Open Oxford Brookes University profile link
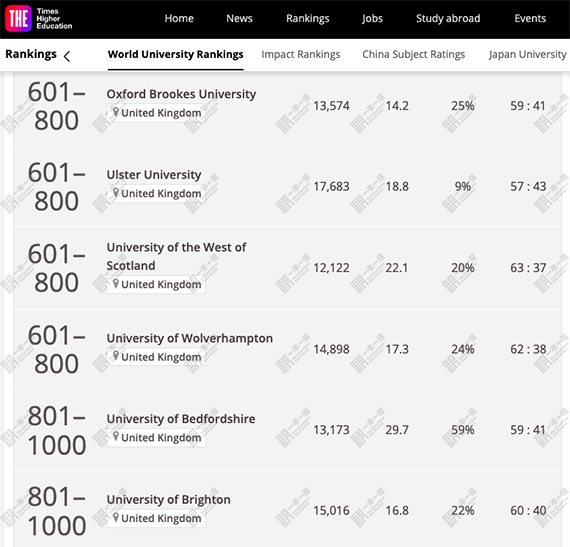The image size is (570, 547). pos(181,94)
